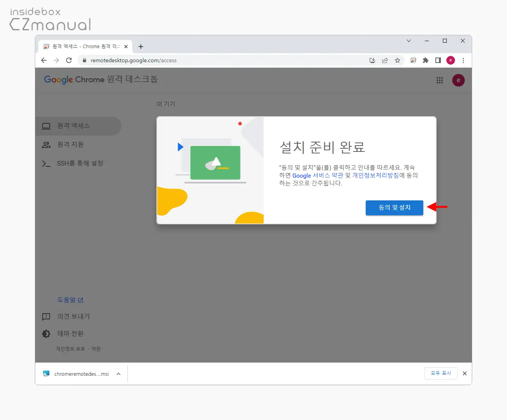Click the Chrome Remote Desktop extension icon
Screen dimensions: 507x420
(x=413, y=60)
